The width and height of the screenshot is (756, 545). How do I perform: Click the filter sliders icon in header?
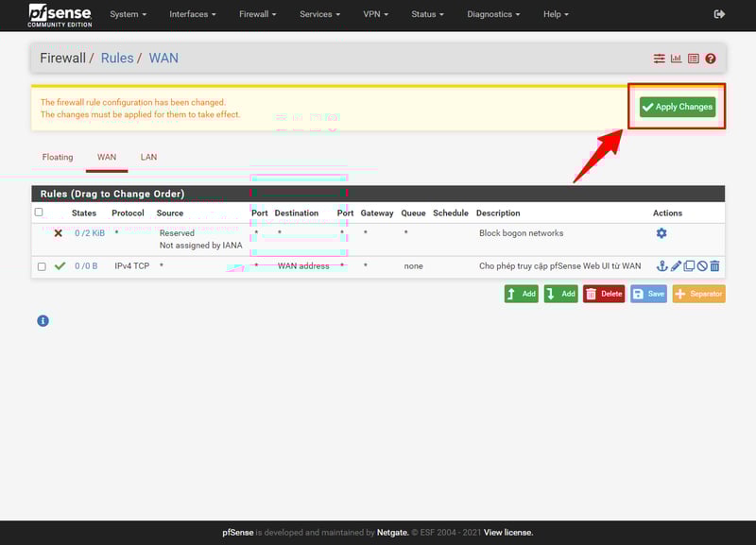pyautogui.click(x=659, y=58)
